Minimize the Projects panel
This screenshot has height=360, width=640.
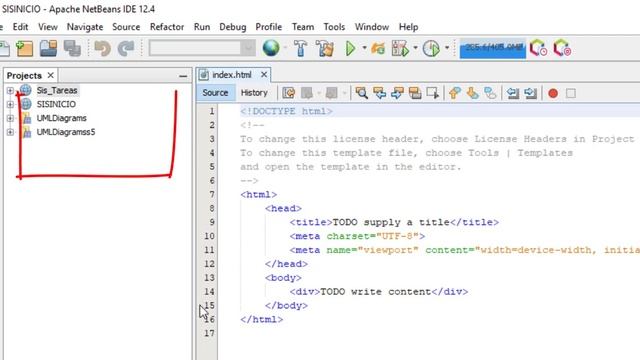[183, 76]
